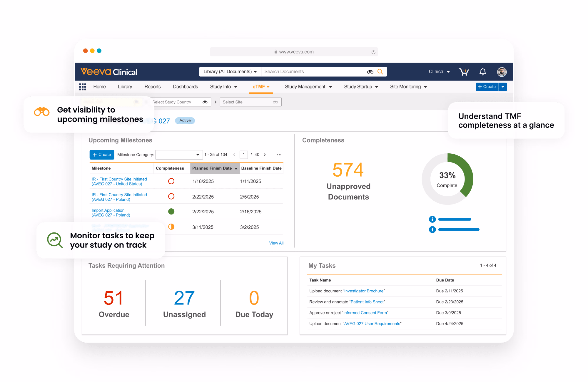The image size is (588, 382).
Task: Click the user profile avatar
Action: click(502, 71)
